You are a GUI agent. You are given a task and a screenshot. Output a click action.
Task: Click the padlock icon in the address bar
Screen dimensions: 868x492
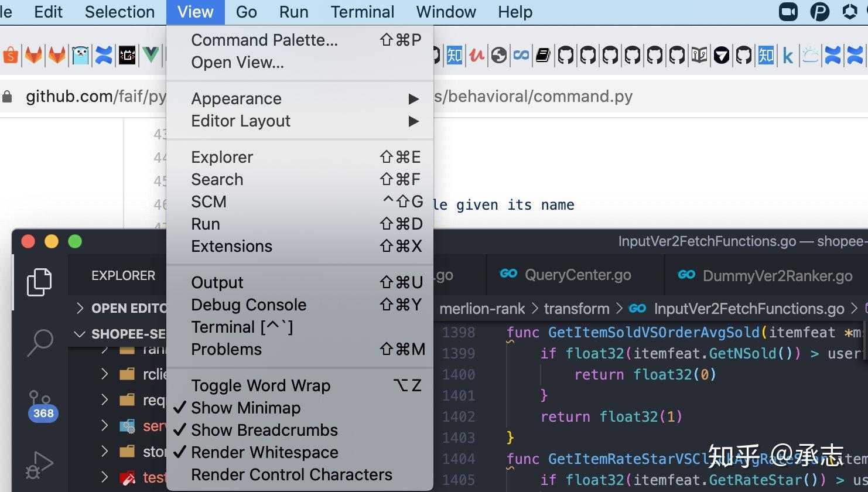[7, 97]
